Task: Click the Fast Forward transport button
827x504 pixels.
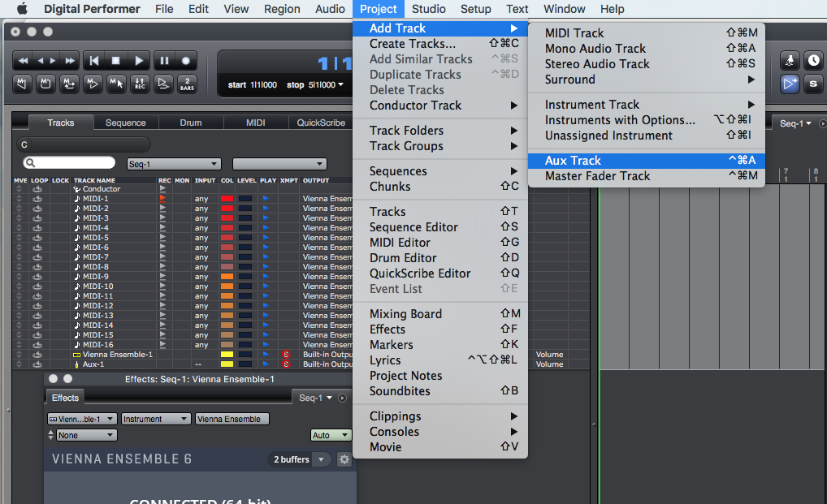Action: click(x=70, y=61)
